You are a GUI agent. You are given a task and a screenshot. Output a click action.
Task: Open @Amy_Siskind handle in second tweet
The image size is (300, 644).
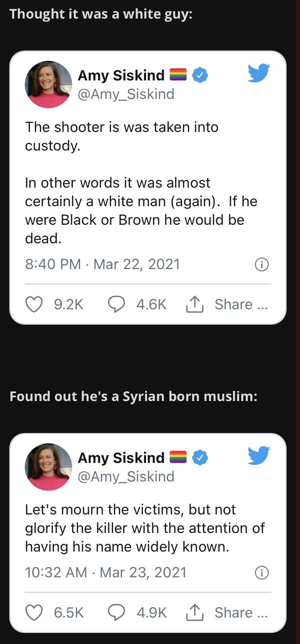pos(126,477)
